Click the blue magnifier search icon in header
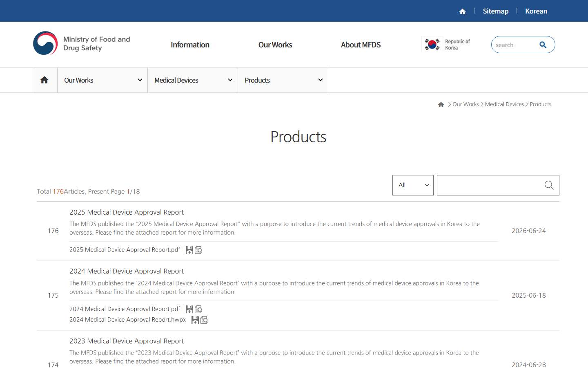Image resolution: width=588 pixels, height=368 pixels. tap(543, 45)
